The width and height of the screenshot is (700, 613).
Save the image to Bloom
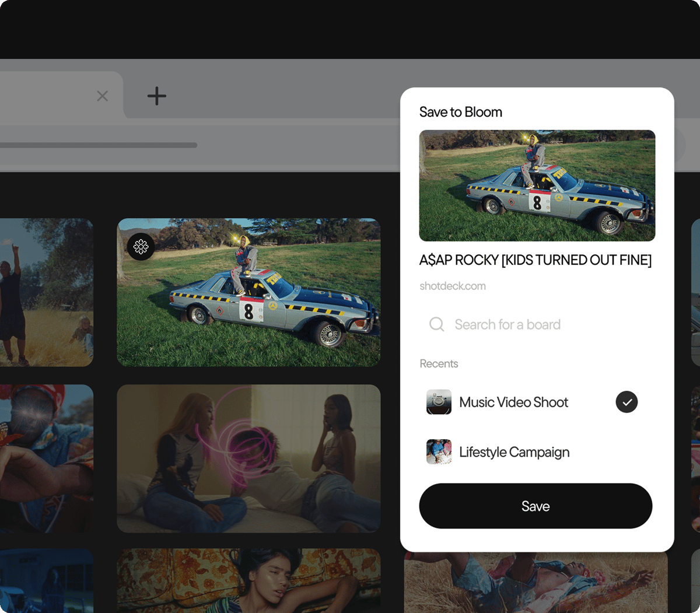535,506
